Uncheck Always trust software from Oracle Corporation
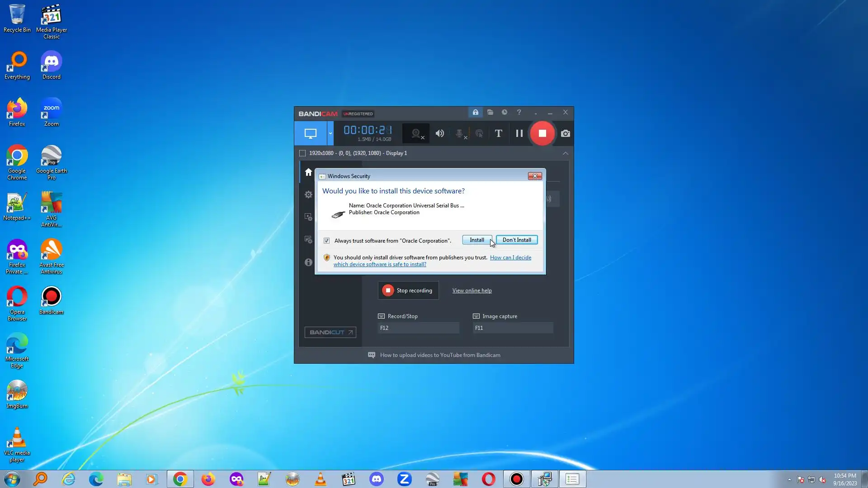Screen dimensions: 868x488 tap(326, 240)
